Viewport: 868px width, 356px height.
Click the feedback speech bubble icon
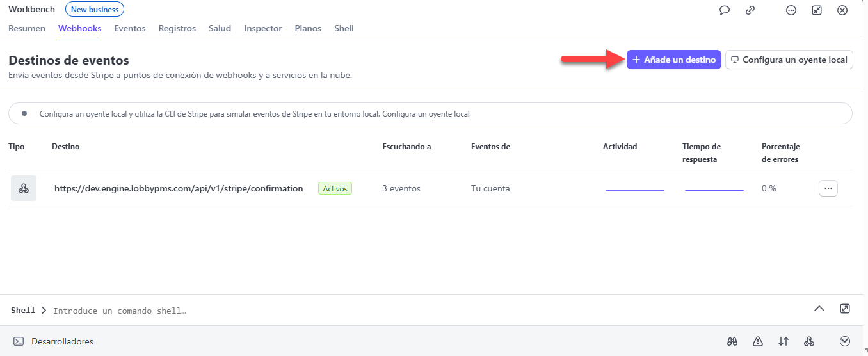(x=725, y=10)
